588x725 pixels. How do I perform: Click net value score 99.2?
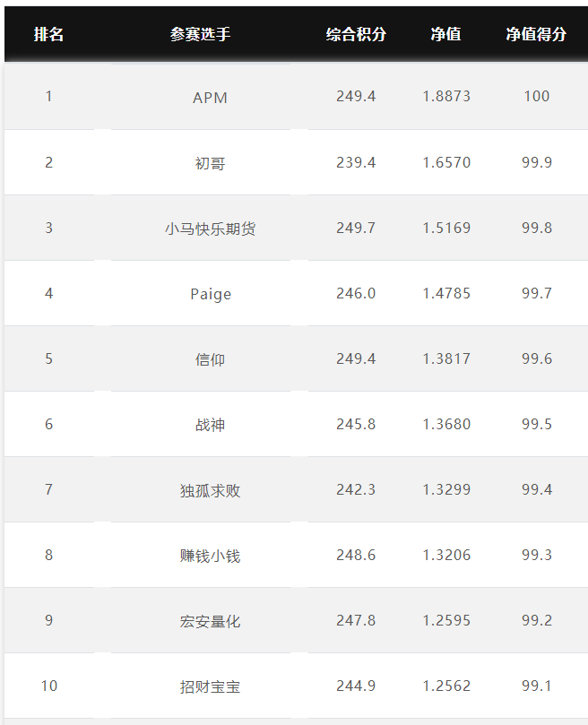click(x=537, y=620)
